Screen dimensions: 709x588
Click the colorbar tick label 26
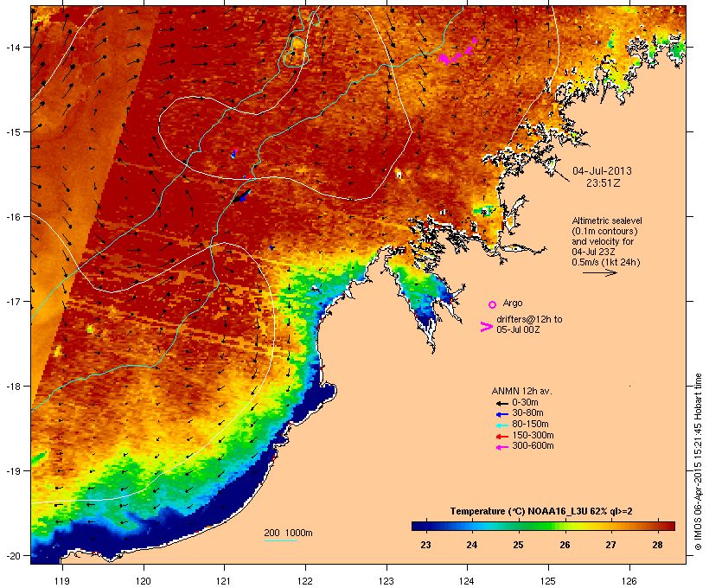565,545
